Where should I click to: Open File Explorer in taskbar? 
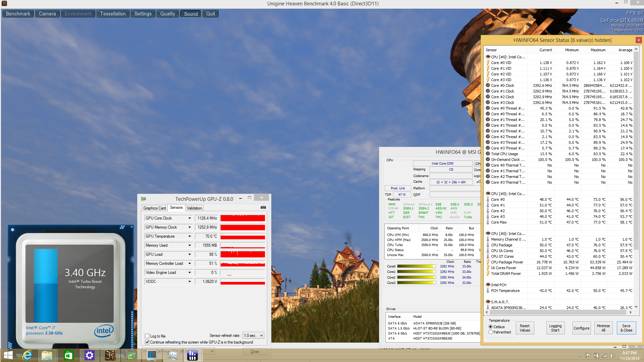coord(47,355)
